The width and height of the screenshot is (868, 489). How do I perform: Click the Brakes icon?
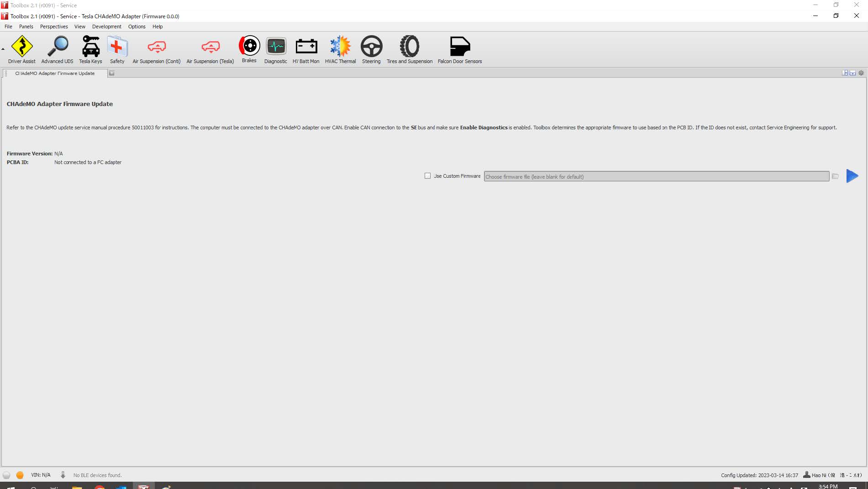click(x=249, y=48)
